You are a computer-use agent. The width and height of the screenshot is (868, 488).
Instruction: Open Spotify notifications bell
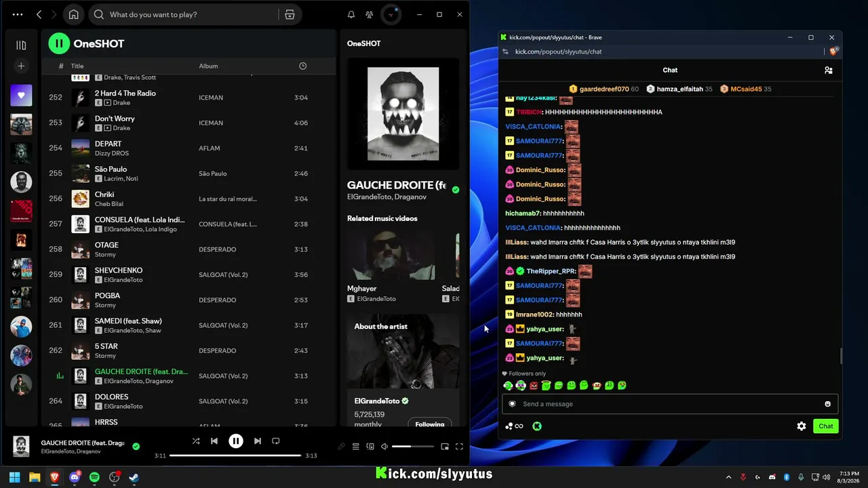coord(351,14)
